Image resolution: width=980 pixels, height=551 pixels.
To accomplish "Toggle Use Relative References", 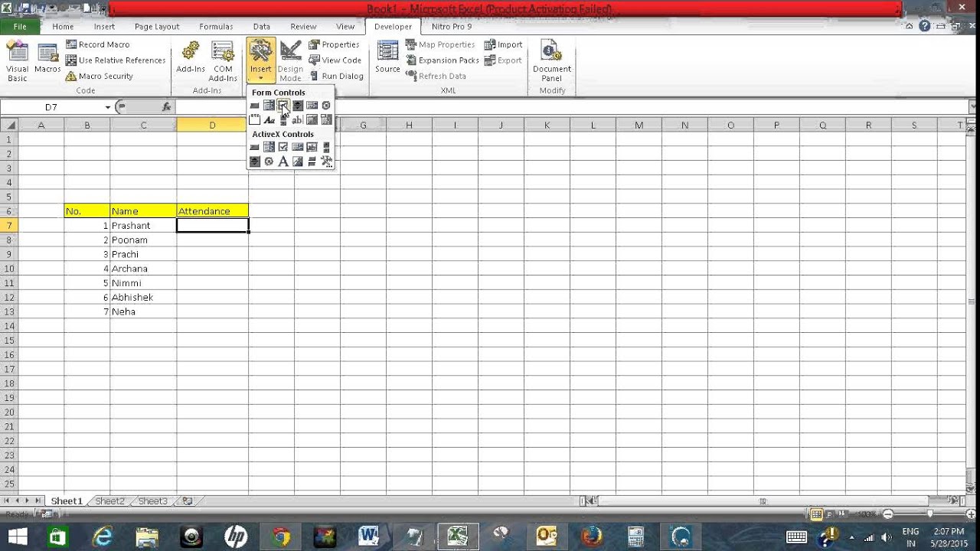I will [116, 60].
